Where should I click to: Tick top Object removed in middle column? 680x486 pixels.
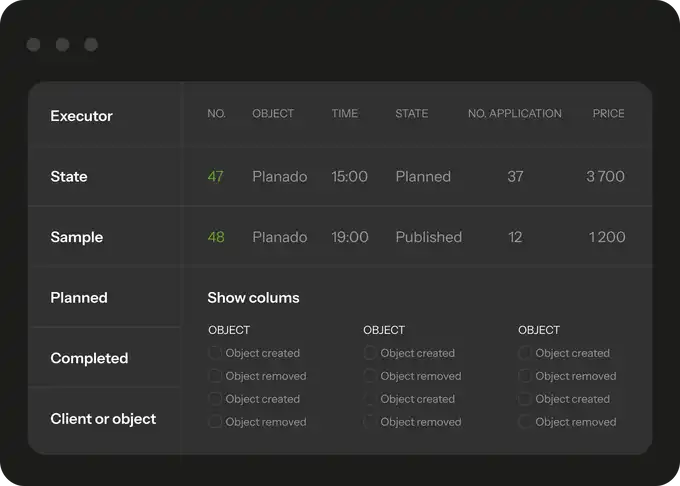coord(370,376)
